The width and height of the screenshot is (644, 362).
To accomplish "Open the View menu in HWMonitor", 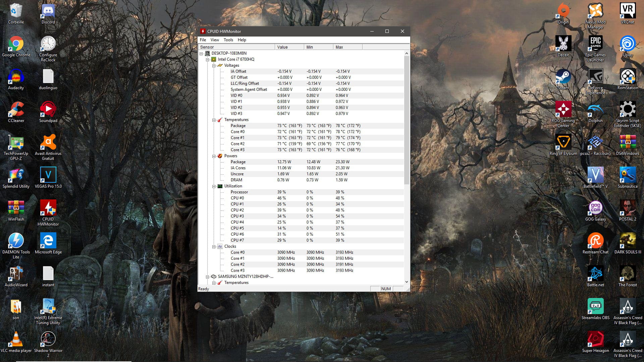I will point(215,40).
